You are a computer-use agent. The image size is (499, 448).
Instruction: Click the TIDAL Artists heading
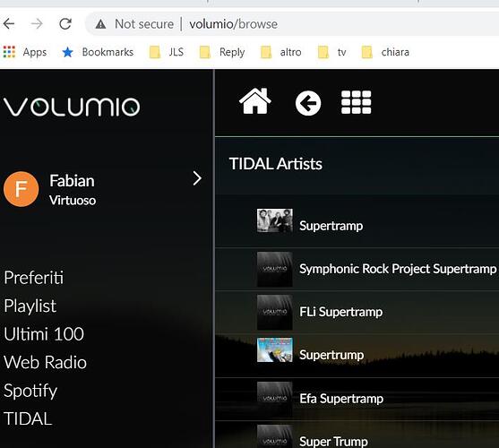tap(276, 164)
